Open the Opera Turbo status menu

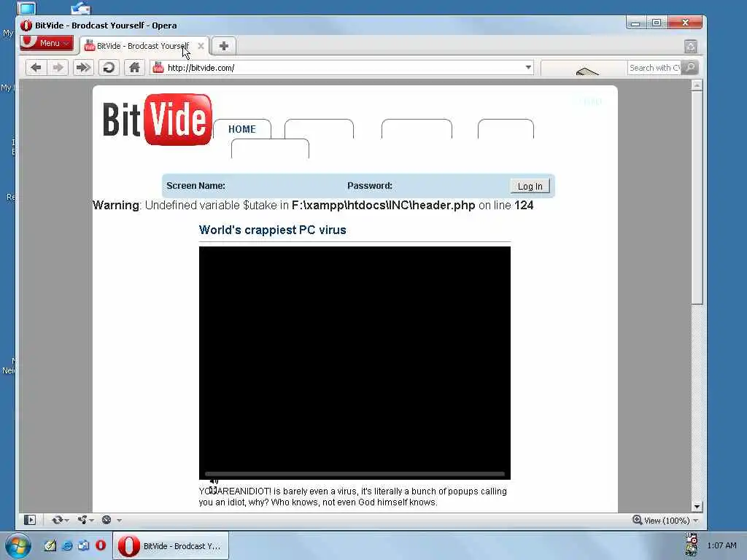coord(112,520)
